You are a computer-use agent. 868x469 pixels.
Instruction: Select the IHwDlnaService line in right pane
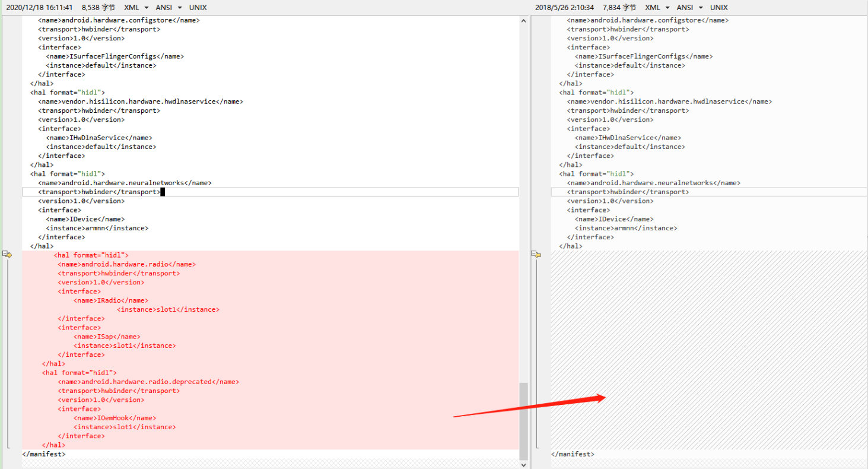click(628, 138)
